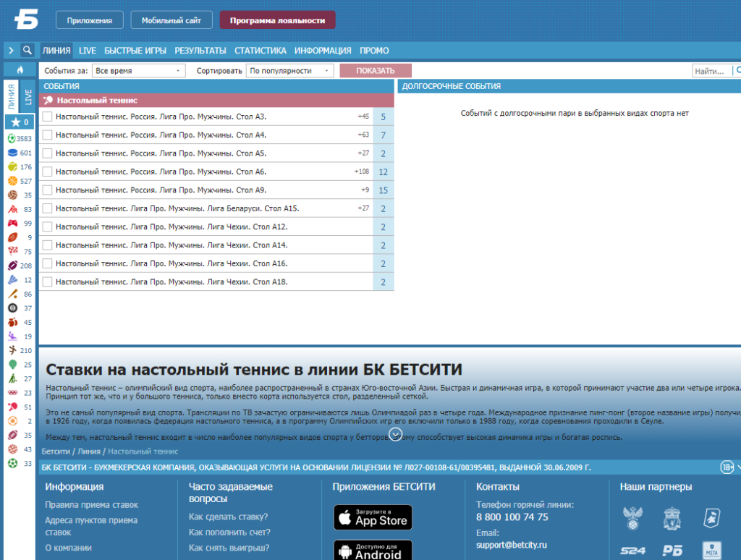Open СТАТИСТИКА menu item
Screen dimensions: 741x560
point(261,50)
